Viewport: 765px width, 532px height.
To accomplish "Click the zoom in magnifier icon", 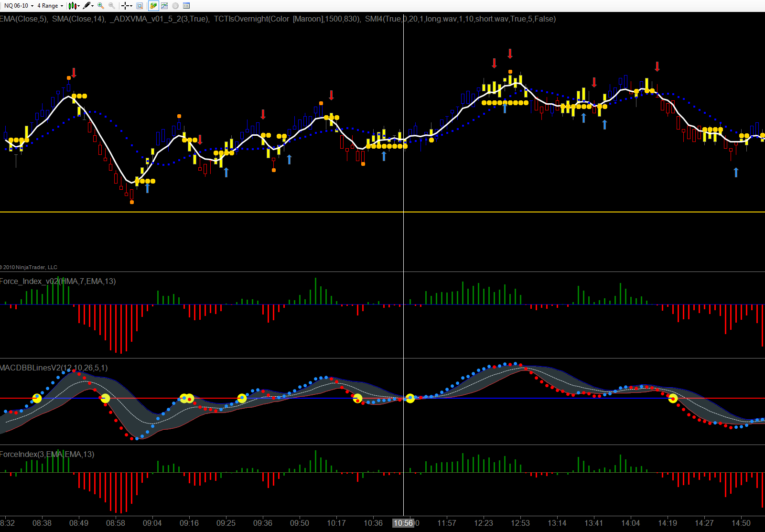I will pyautogui.click(x=101, y=6).
